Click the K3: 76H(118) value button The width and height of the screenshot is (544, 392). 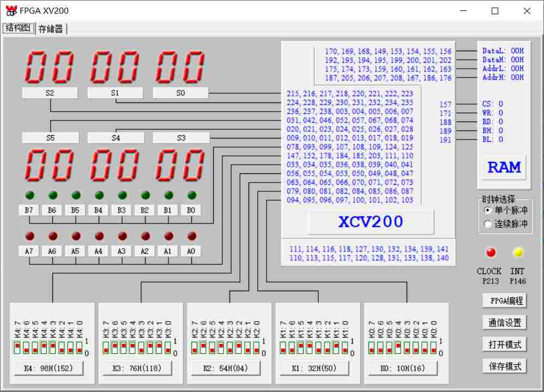coord(137,369)
